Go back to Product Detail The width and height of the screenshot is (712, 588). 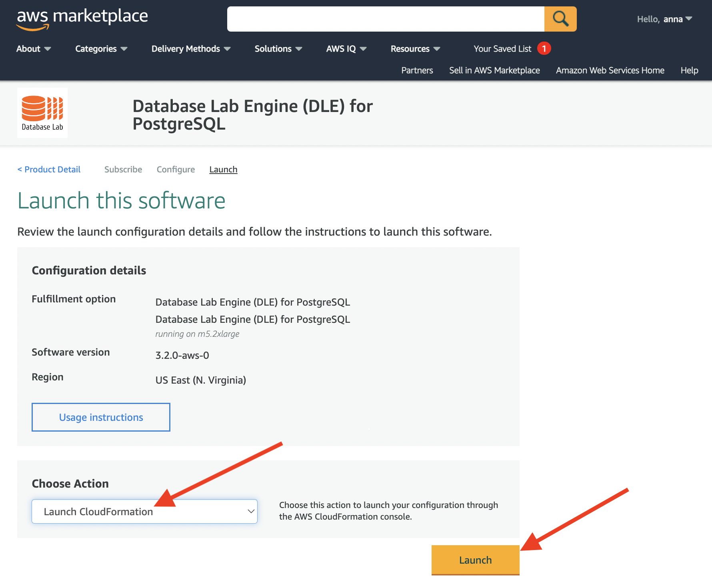(x=49, y=170)
